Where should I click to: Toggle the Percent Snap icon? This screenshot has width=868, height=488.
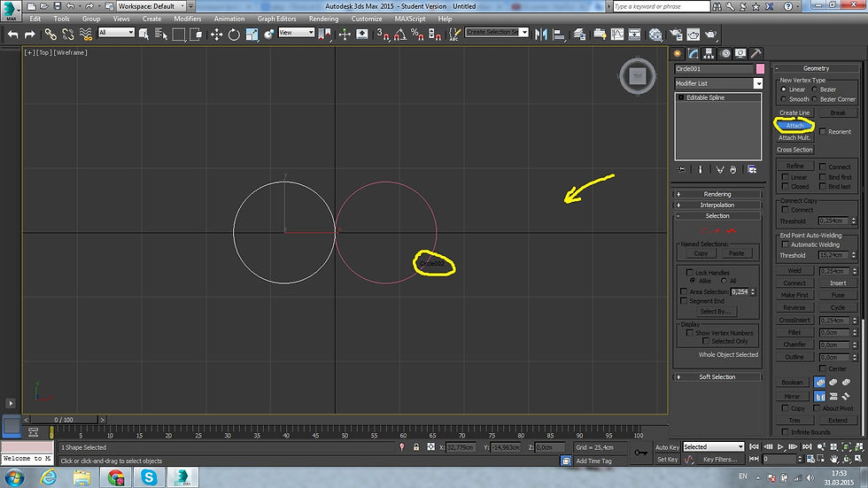(417, 35)
